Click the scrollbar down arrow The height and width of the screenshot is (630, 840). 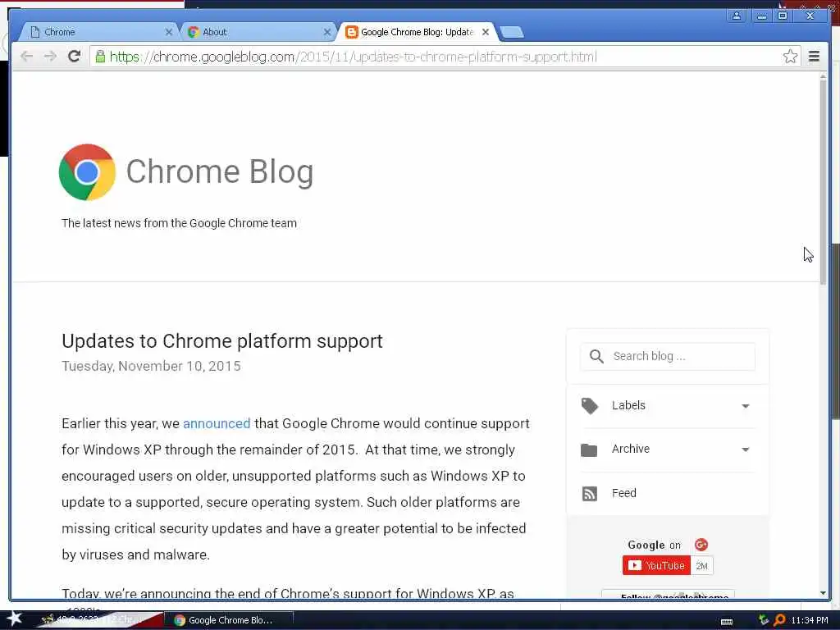click(823, 593)
